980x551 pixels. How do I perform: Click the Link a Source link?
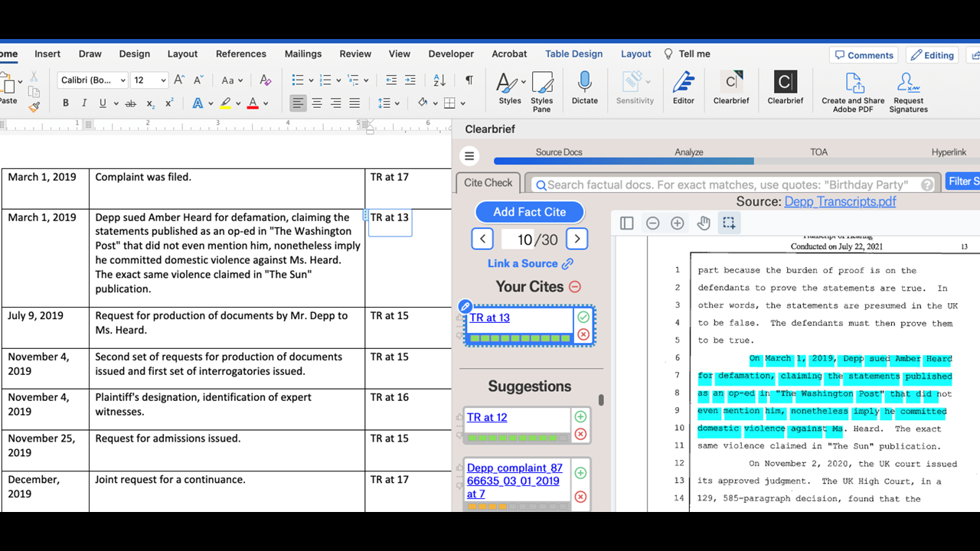coord(530,263)
